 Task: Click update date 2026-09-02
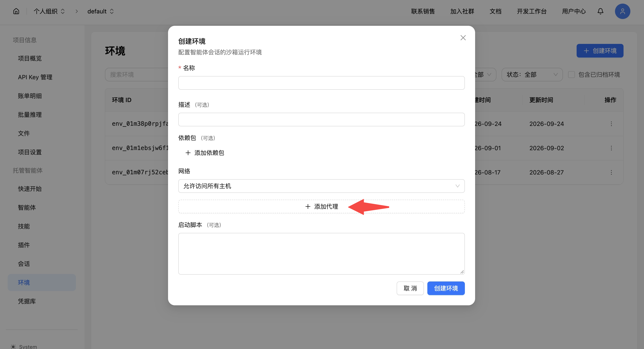(x=547, y=148)
